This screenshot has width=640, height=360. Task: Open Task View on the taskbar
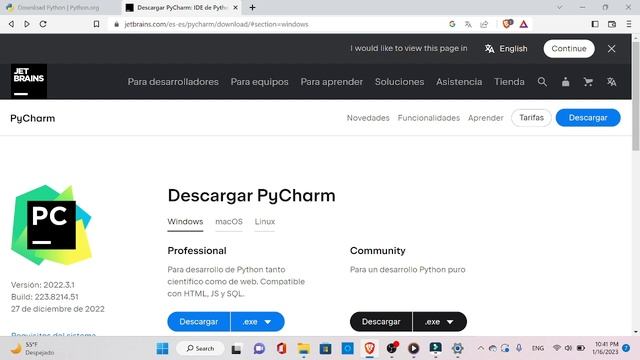[x=236, y=349]
